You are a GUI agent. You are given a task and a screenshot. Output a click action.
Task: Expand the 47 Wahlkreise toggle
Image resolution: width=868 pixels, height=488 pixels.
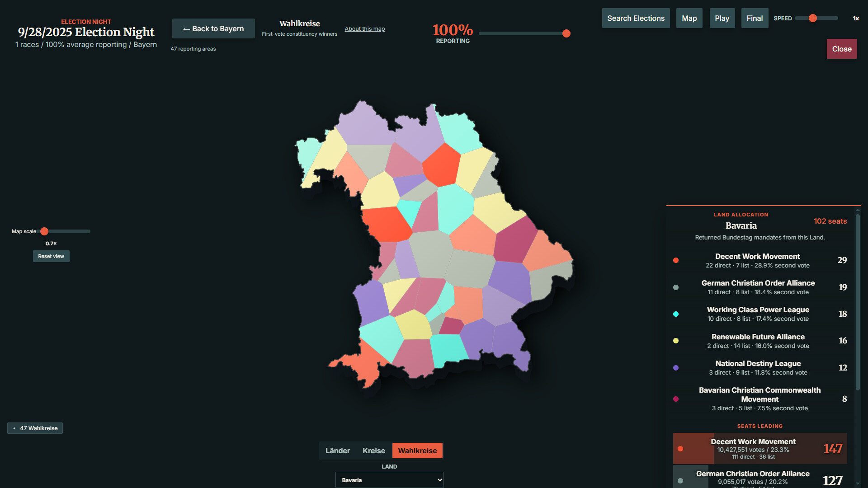[x=35, y=428]
